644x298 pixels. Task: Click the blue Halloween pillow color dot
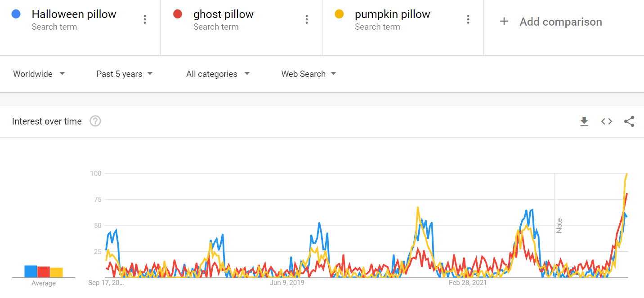click(x=16, y=14)
